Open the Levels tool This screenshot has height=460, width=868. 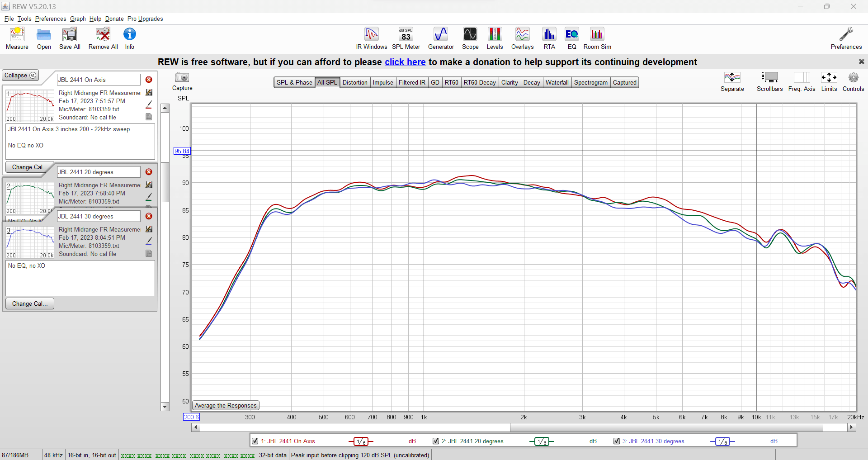495,38
